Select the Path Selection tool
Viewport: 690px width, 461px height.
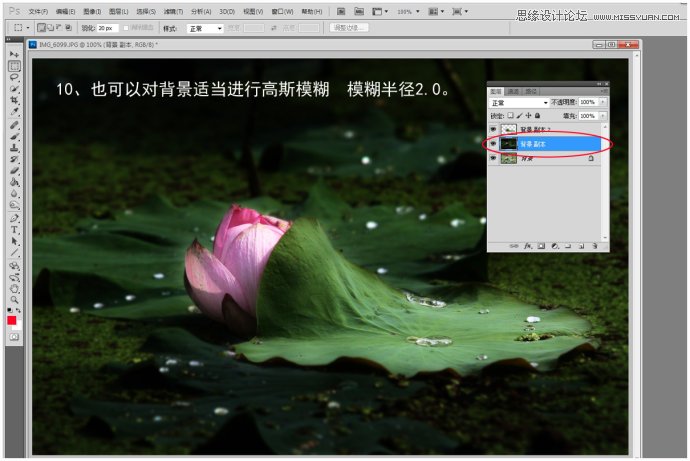pos(14,241)
